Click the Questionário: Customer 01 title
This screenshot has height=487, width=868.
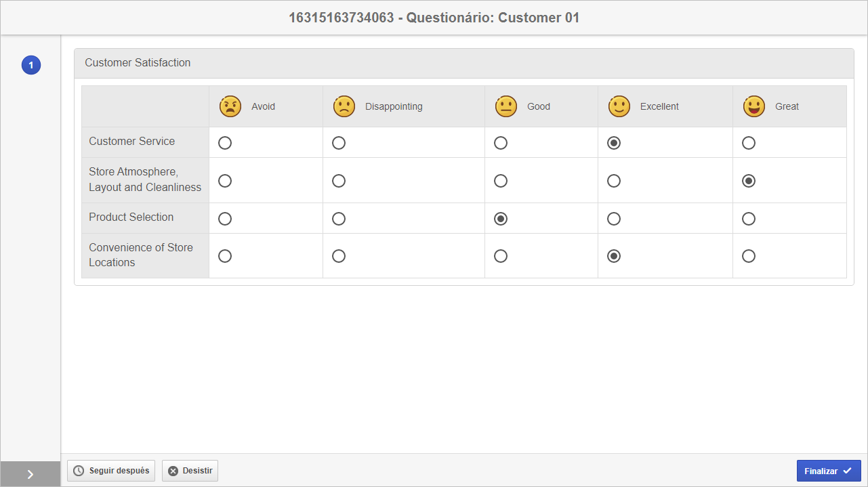[434, 18]
